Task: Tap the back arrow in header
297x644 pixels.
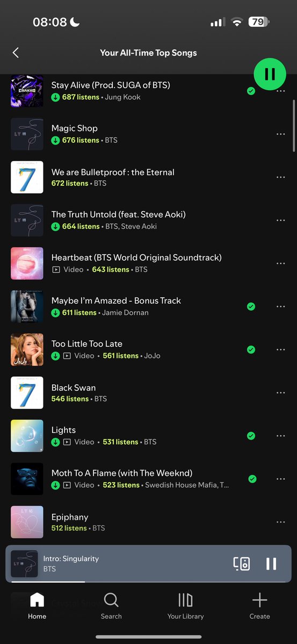Action: pyautogui.click(x=16, y=53)
